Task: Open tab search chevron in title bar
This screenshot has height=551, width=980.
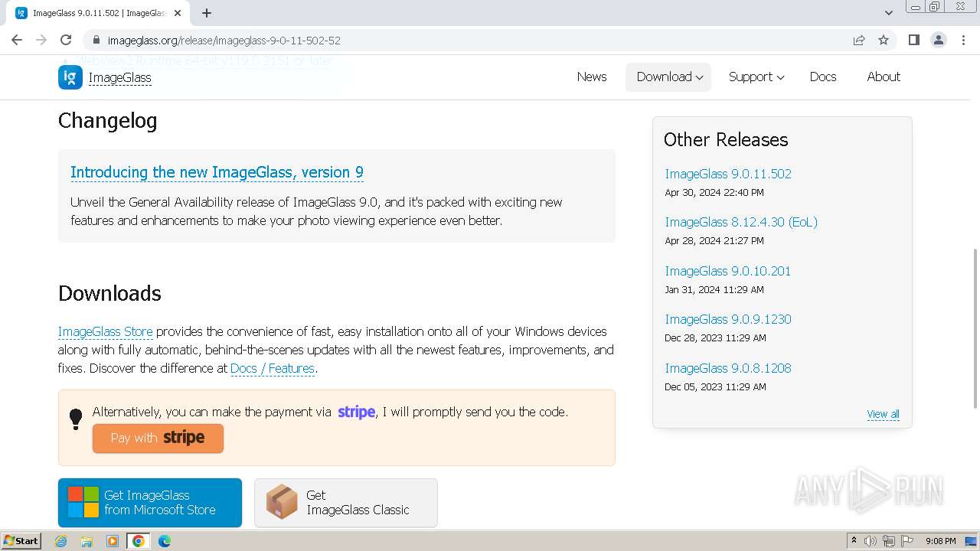Action: pyautogui.click(x=888, y=13)
